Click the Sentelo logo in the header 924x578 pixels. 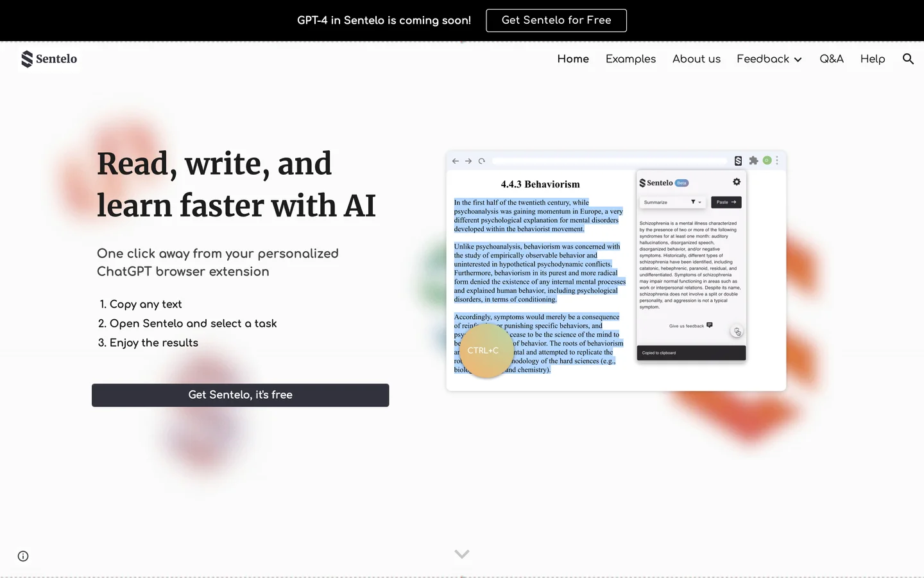pos(49,59)
